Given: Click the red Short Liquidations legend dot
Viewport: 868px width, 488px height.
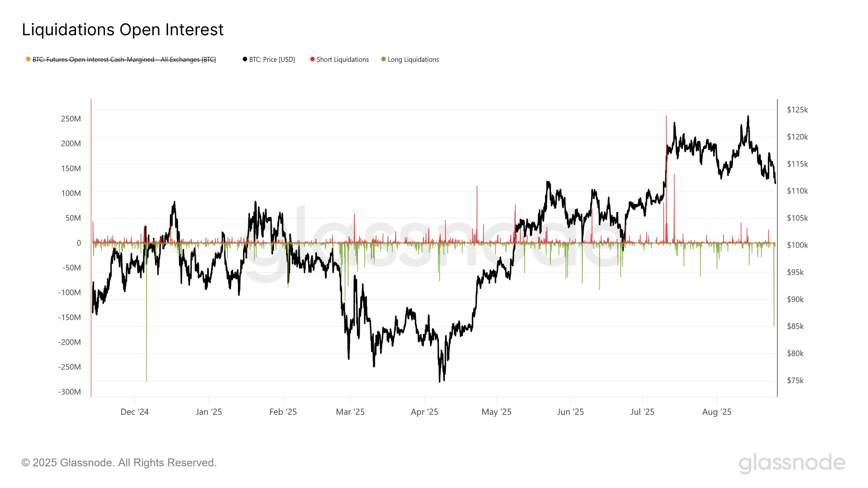Looking at the screenshot, I should pyautogui.click(x=312, y=59).
